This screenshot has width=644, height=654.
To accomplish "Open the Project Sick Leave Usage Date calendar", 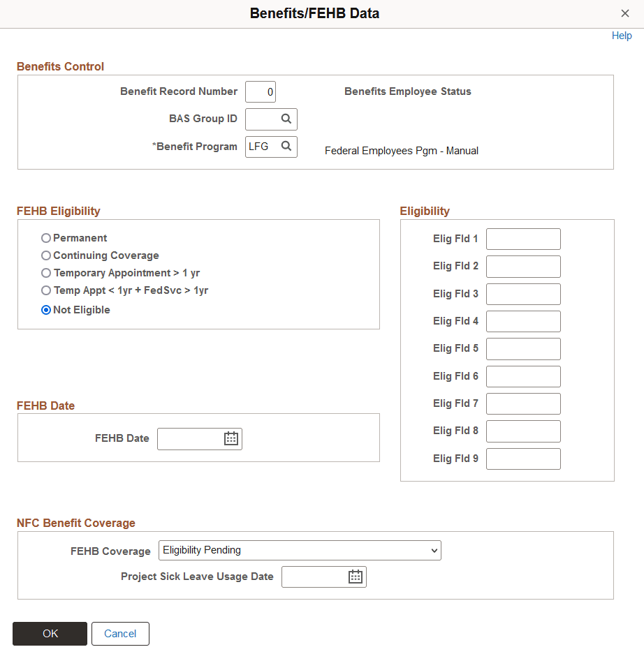I will click(355, 577).
